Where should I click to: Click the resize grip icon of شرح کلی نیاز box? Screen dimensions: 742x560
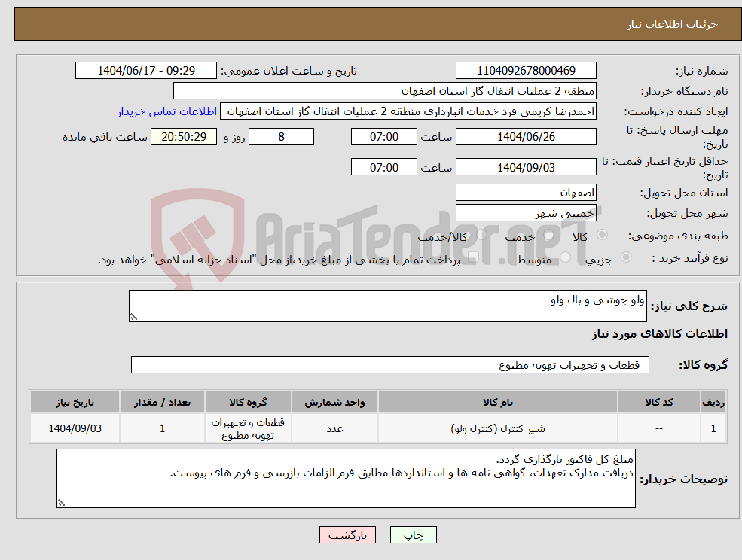136,318
